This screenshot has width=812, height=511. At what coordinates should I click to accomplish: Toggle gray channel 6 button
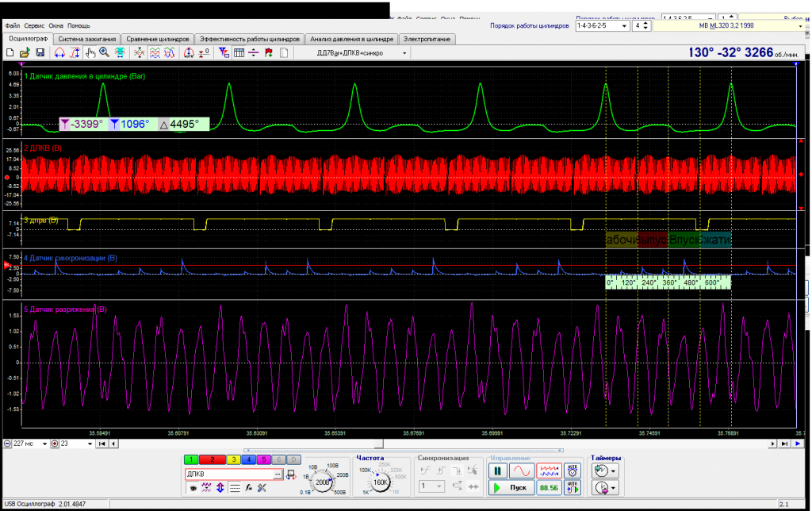pyautogui.click(x=278, y=459)
